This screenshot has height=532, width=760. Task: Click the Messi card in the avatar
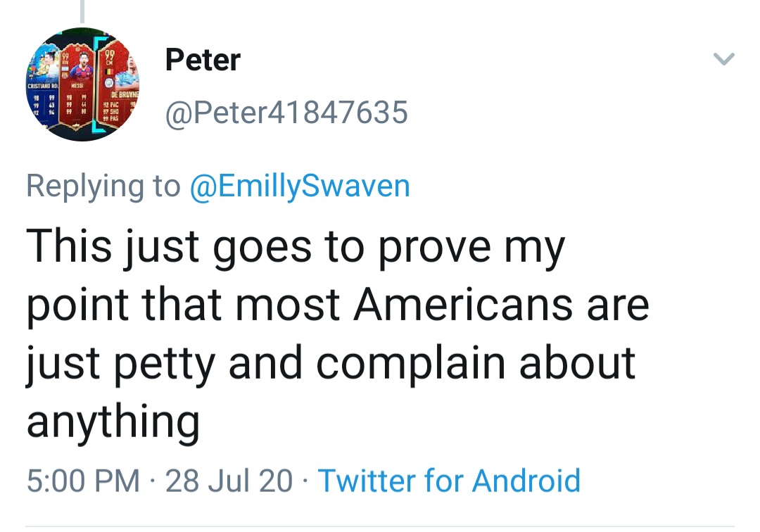click(77, 87)
